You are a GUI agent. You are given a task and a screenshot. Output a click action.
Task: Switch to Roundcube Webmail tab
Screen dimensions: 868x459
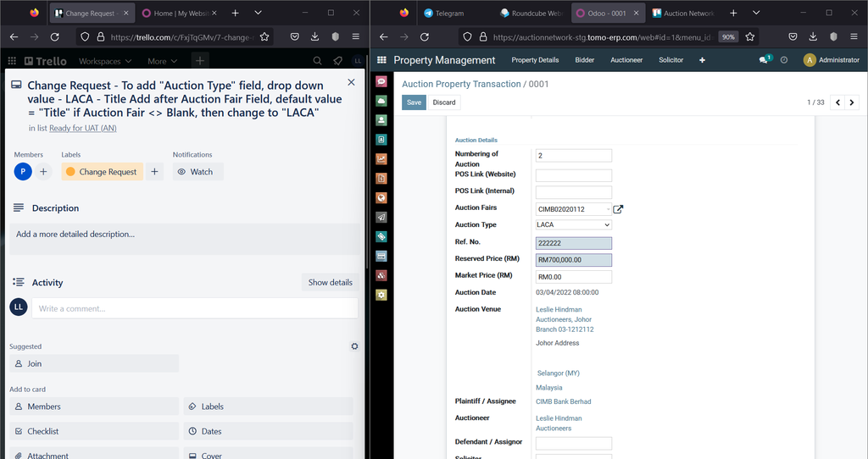click(x=532, y=13)
